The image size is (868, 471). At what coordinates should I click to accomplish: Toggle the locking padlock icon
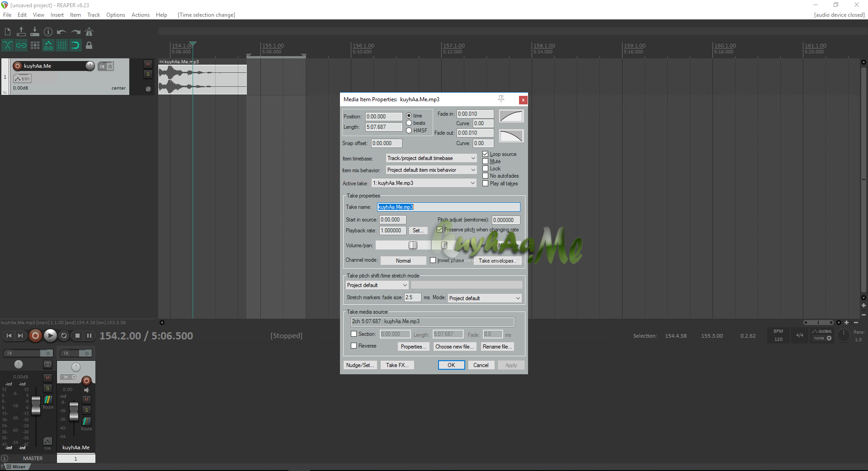point(89,45)
